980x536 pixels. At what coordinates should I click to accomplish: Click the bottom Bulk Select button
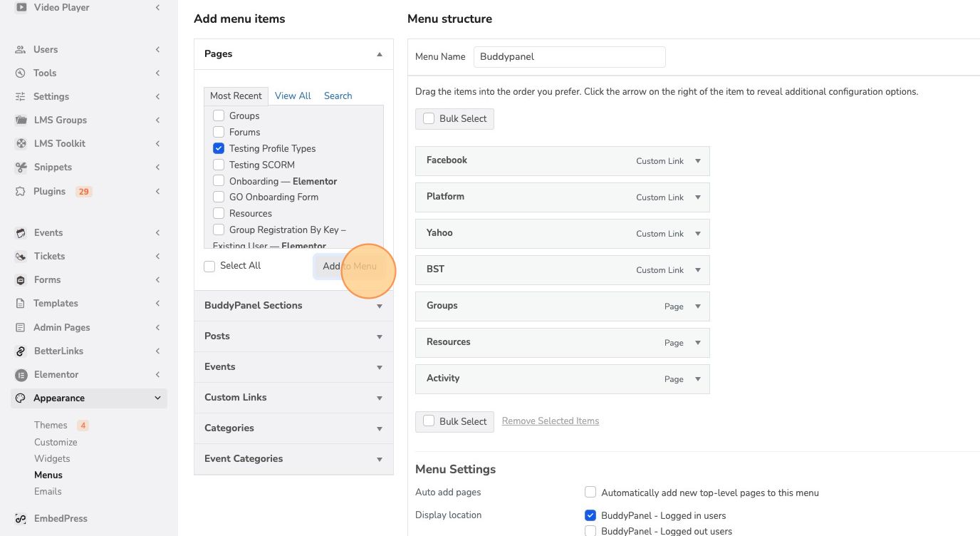click(454, 422)
